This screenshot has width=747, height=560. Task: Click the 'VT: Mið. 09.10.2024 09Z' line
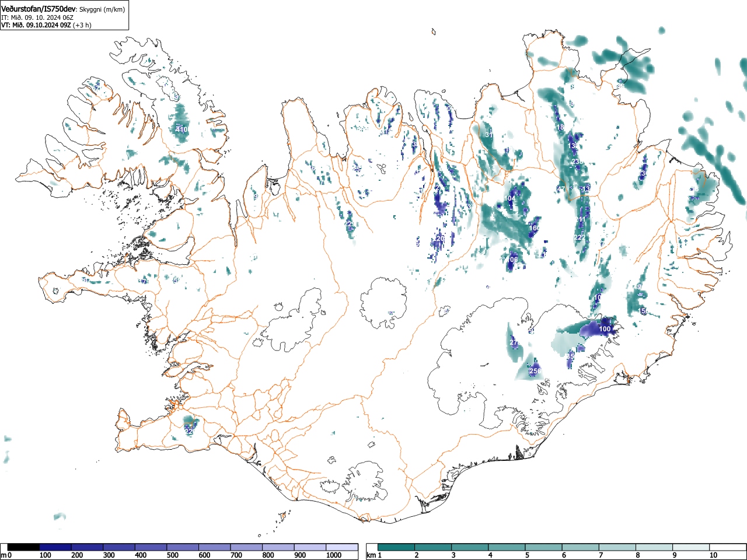tap(36, 25)
